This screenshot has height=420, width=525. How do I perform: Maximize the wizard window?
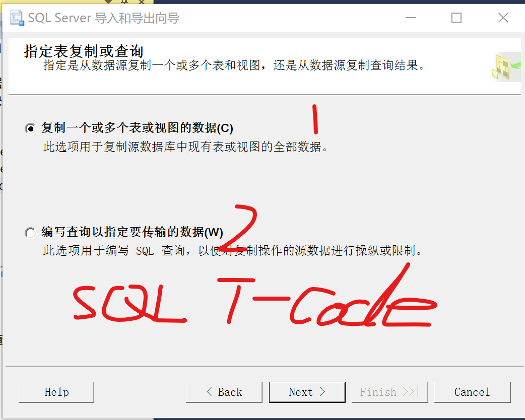pos(456,18)
